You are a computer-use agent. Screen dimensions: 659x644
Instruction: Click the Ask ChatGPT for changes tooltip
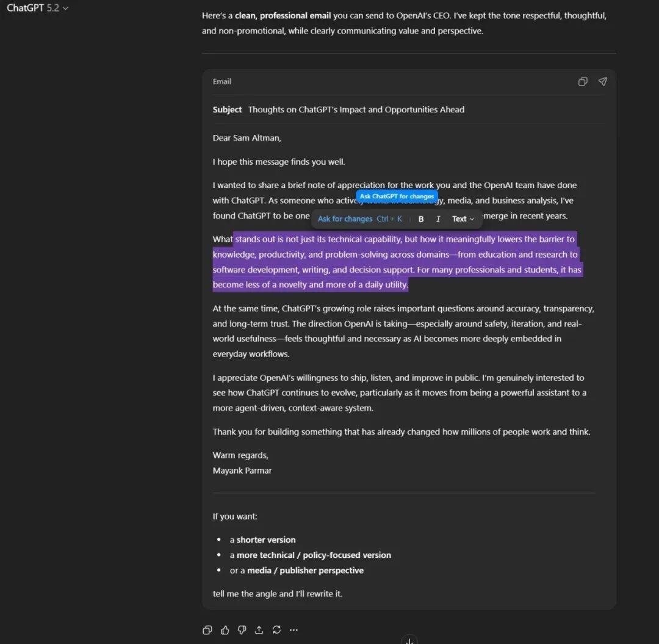(x=397, y=197)
